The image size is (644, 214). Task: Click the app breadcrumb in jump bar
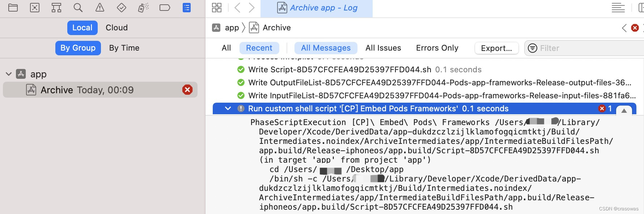(x=226, y=27)
